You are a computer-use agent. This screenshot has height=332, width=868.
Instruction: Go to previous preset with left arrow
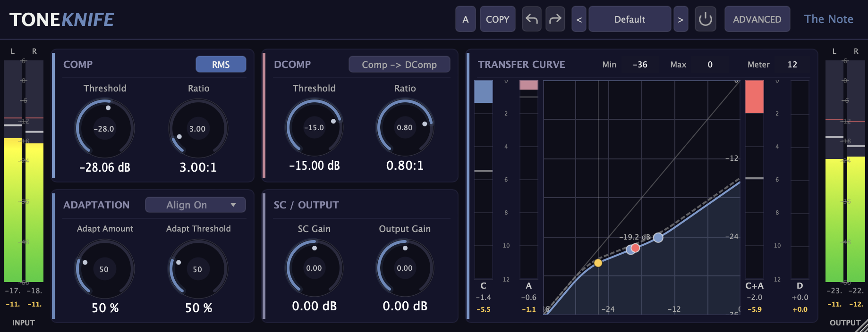click(579, 19)
